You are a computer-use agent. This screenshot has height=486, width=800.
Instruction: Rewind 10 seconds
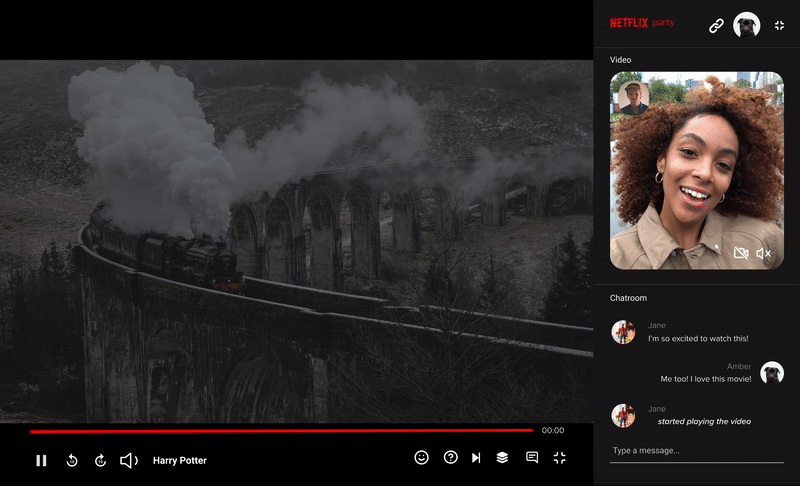pos(72,461)
